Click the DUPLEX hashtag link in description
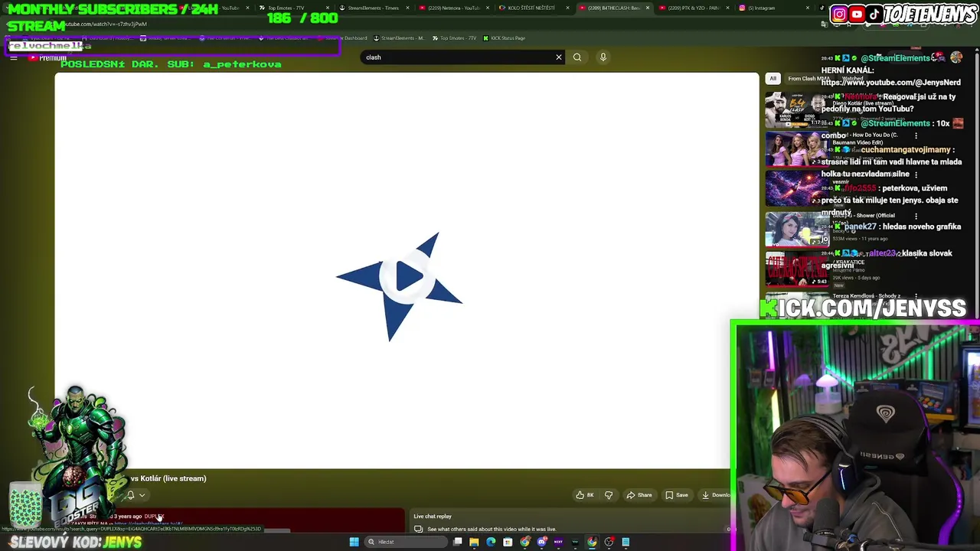 pos(153,517)
